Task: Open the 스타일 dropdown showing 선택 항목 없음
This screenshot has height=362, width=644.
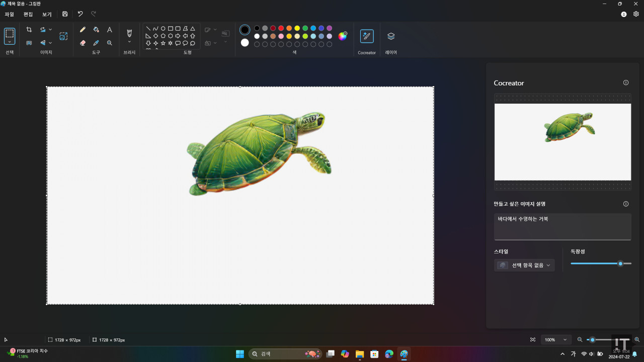Action: pyautogui.click(x=524, y=265)
